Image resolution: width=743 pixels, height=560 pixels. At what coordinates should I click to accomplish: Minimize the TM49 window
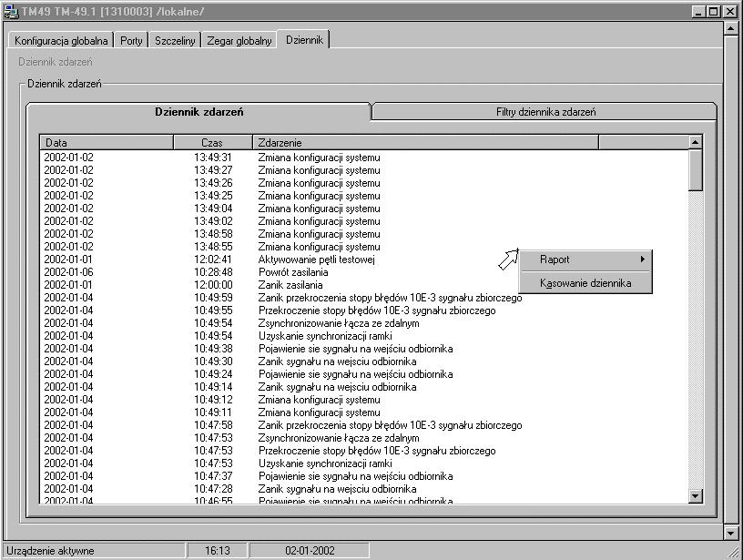point(698,11)
